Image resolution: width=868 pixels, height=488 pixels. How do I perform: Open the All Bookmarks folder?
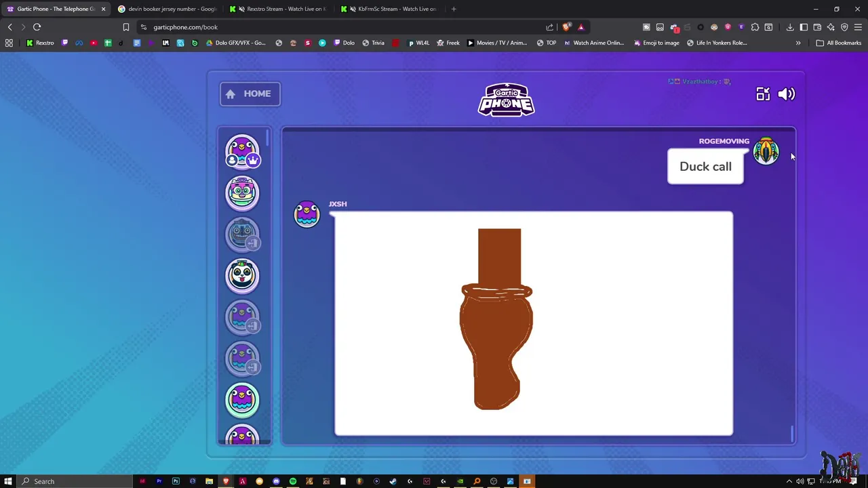click(x=839, y=43)
